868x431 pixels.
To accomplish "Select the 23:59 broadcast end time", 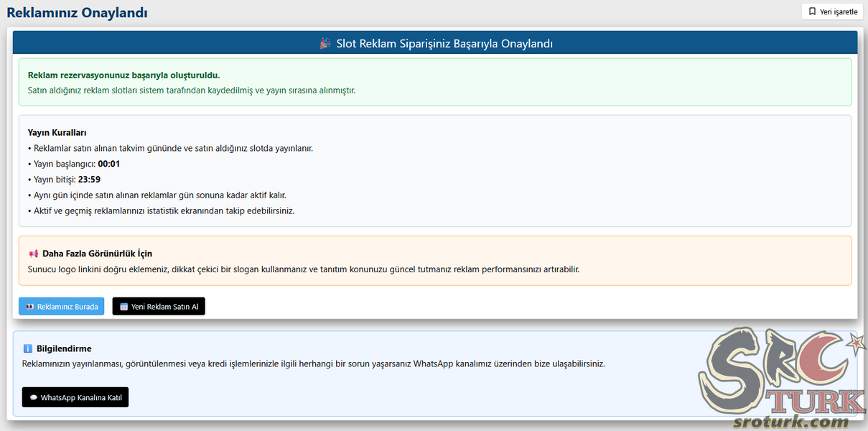I will click(89, 180).
